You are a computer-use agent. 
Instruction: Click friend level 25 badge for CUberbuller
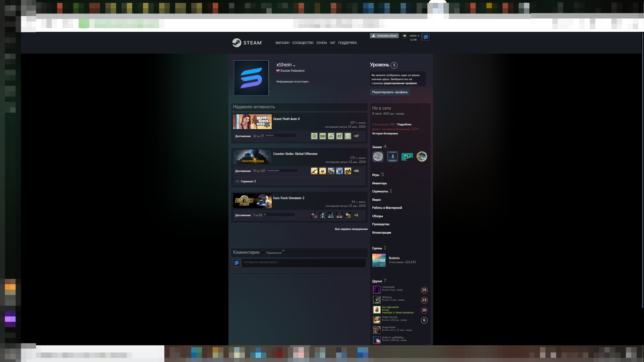(x=424, y=290)
